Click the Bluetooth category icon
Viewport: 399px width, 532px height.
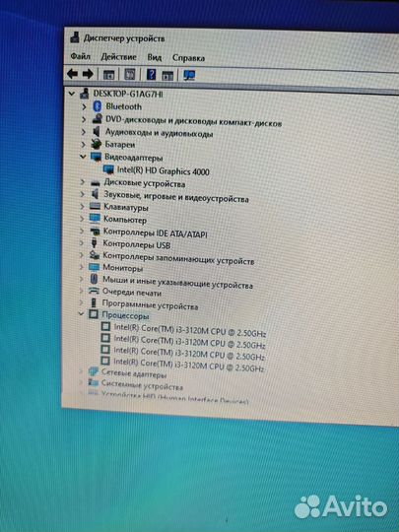click(98, 106)
